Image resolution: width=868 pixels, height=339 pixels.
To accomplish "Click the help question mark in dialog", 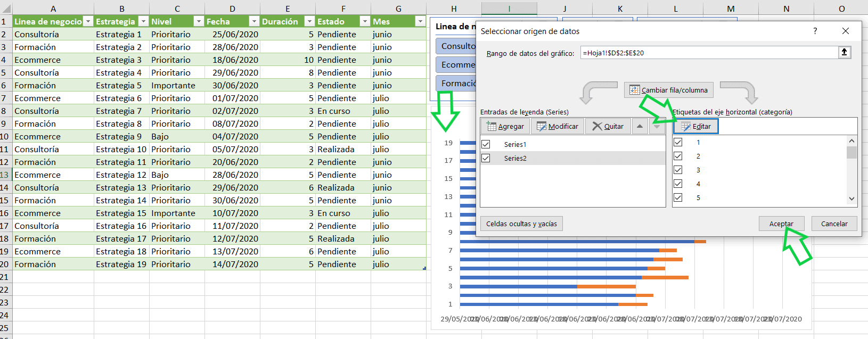I will (815, 31).
